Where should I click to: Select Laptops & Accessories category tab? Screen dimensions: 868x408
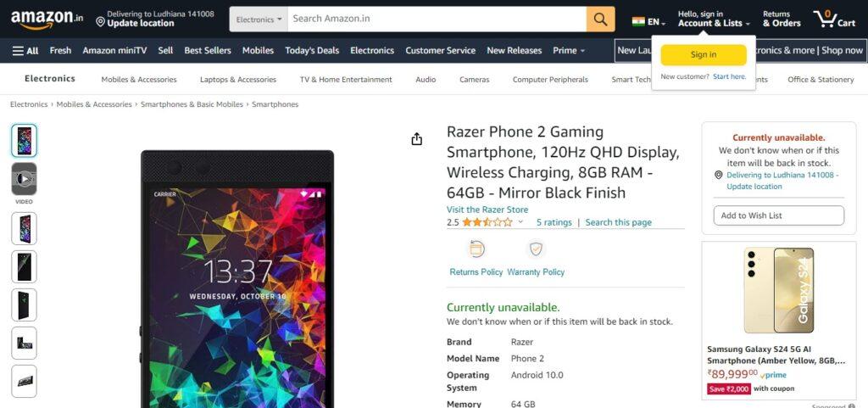pyautogui.click(x=238, y=80)
